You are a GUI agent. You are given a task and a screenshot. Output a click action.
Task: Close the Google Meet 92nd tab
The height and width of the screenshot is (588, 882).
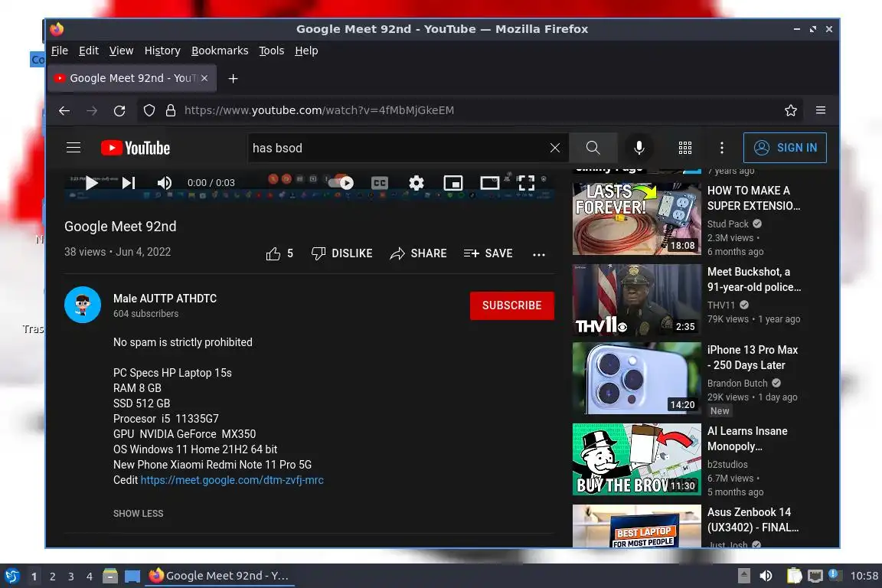coord(204,78)
